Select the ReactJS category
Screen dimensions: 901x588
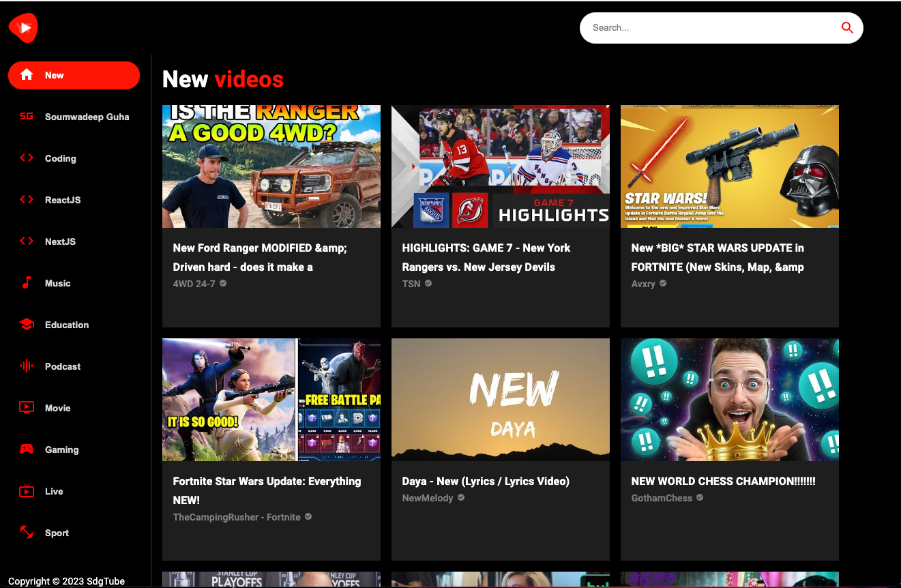pyautogui.click(x=74, y=200)
